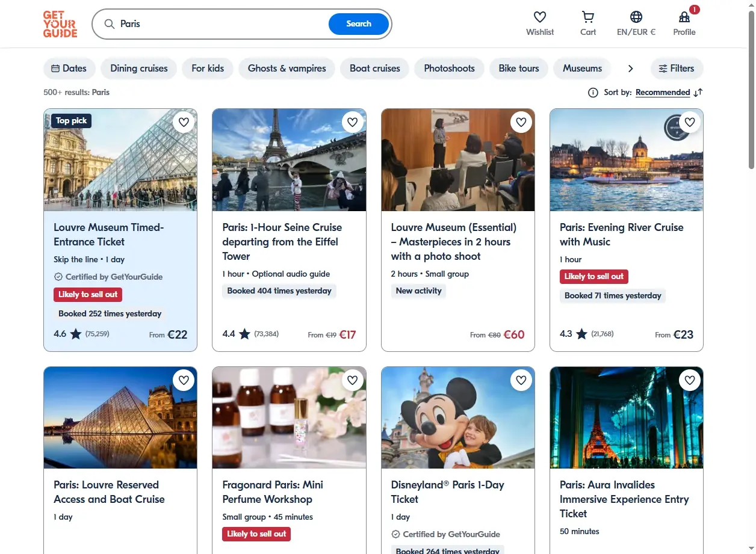Show more category chips with right arrow
Viewport: 756px width, 554px height.
630,69
